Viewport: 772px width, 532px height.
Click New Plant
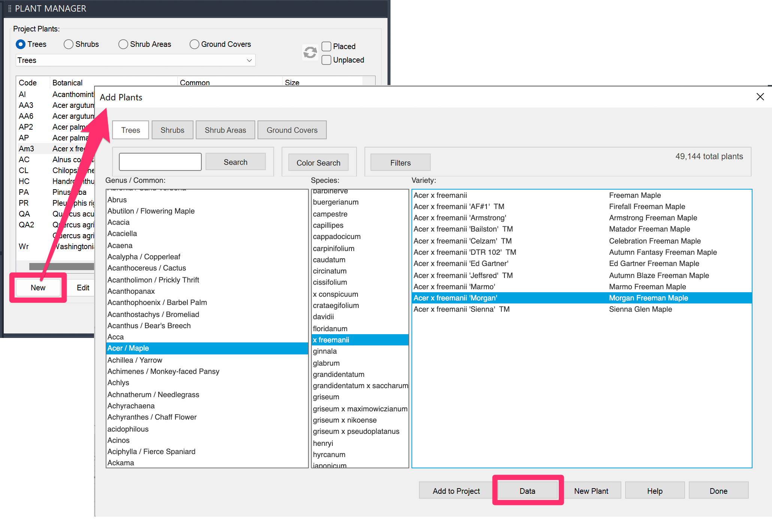pos(591,490)
